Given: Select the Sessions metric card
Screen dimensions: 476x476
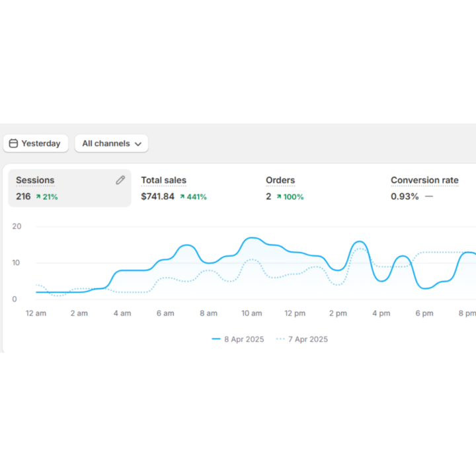Looking at the screenshot, I should (69, 188).
